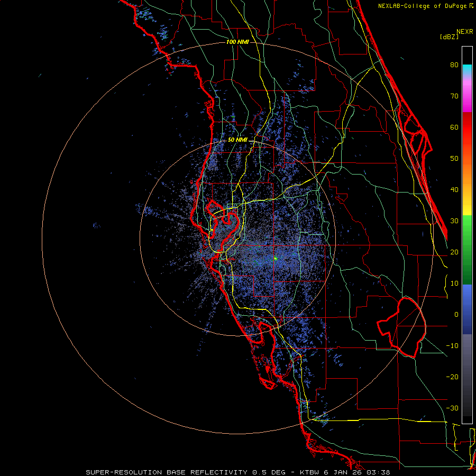Select the 50 tick label on the dBZ scale
The width and height of the screenshot is (476, 476).
click(454, 159)
